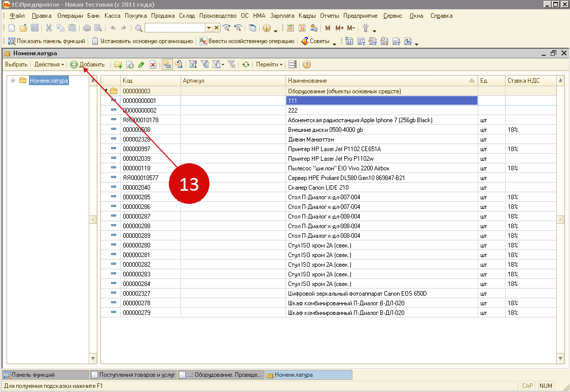The image size is (570, 392).
Task: Select row Диван Манхэттэн in the list
Action: (x=311, y=139)
